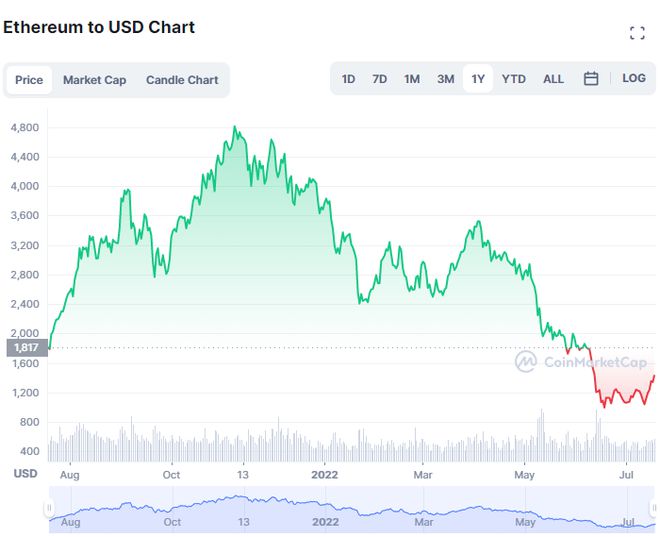The width and height of the screenshot is (660, 537).
Task: Show the ALL time range
Action: click(x=554, y=79)
